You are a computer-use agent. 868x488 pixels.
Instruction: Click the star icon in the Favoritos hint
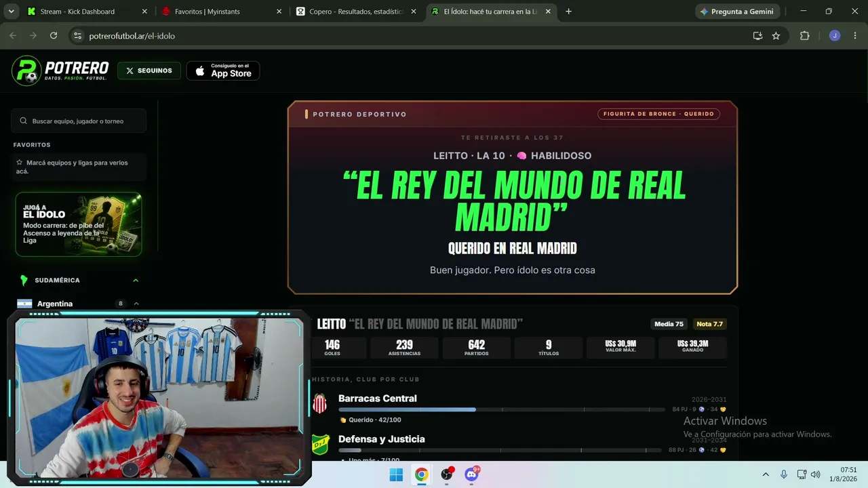pos(20,163)
